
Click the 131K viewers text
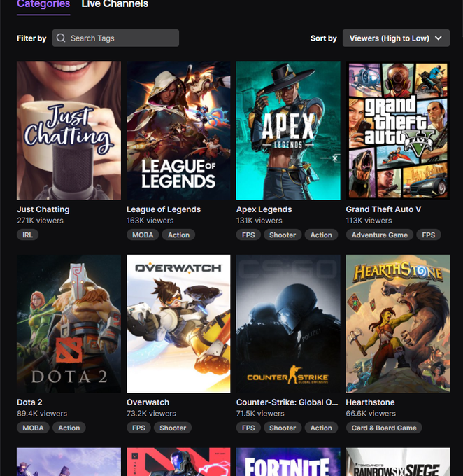click(259, 220)
